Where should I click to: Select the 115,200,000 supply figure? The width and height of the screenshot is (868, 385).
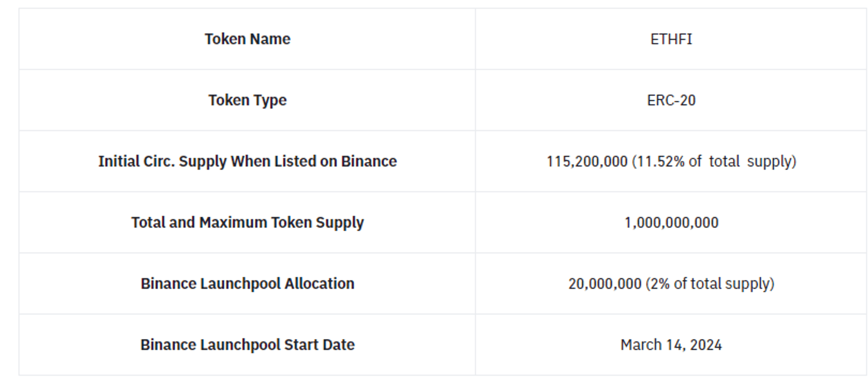point(587,162)
